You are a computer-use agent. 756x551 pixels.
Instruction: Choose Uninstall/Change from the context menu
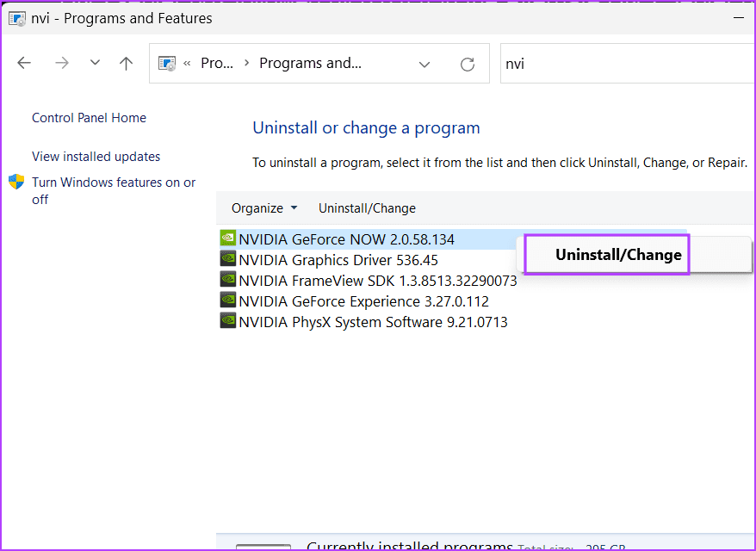(618, 255)
